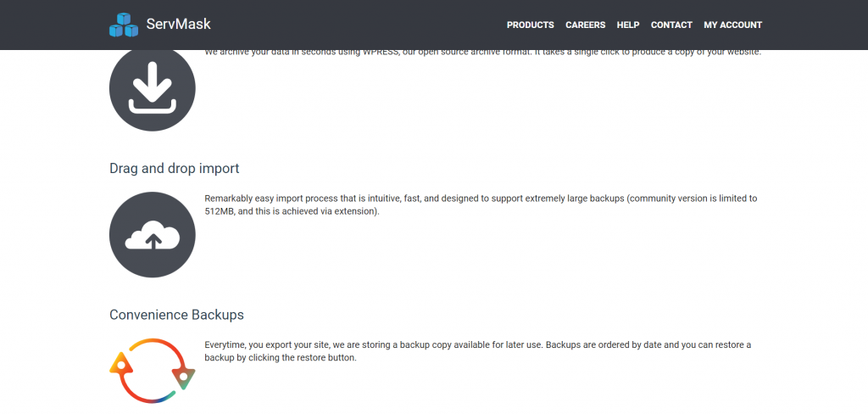Click the ServMask brand name text
The height and width of the screenshot is (414, 868).
point(178,25)
